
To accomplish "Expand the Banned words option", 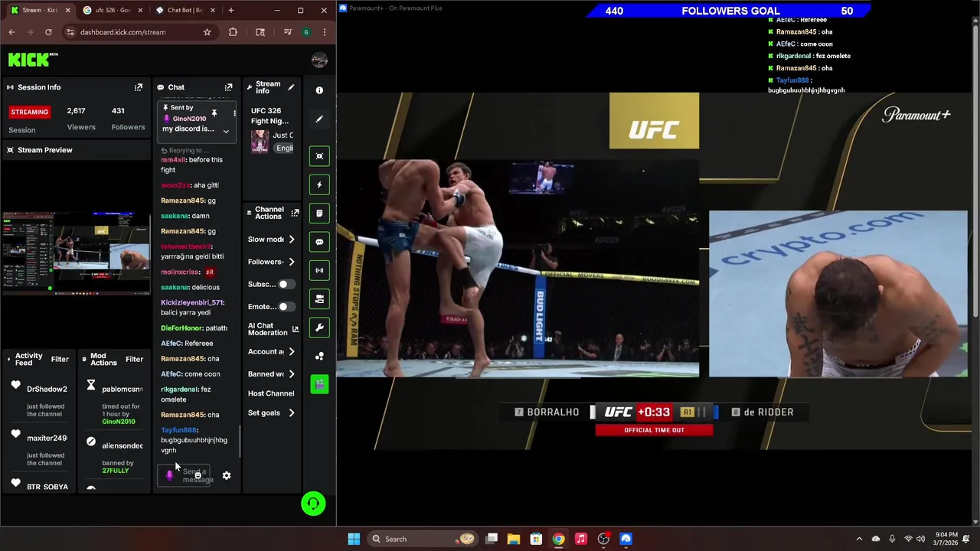I will 291,374.
